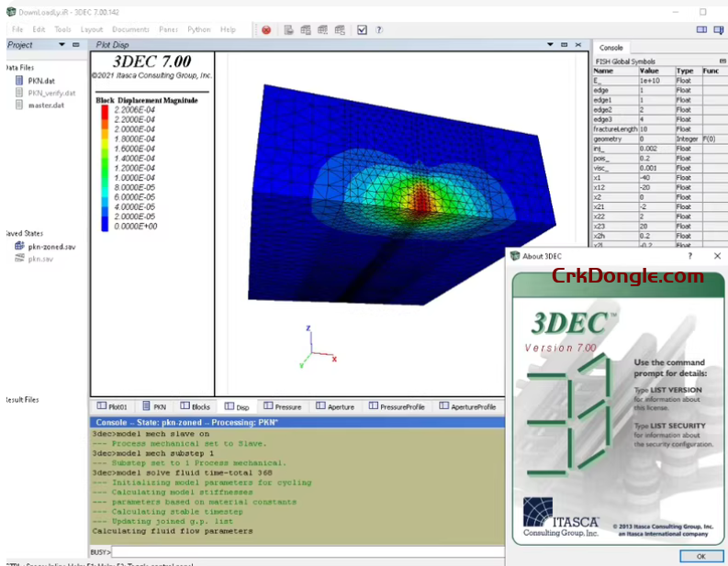This screenshot has width=728, height=566.
Task: Click the console command input field
Action: (303, 551)
